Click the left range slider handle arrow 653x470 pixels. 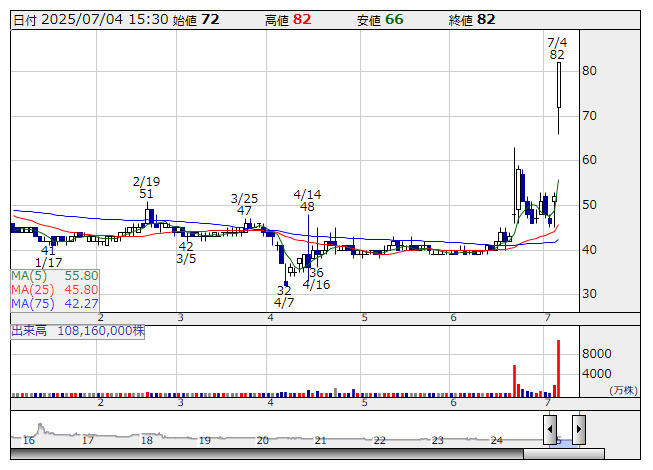click(x=550, y=429)
